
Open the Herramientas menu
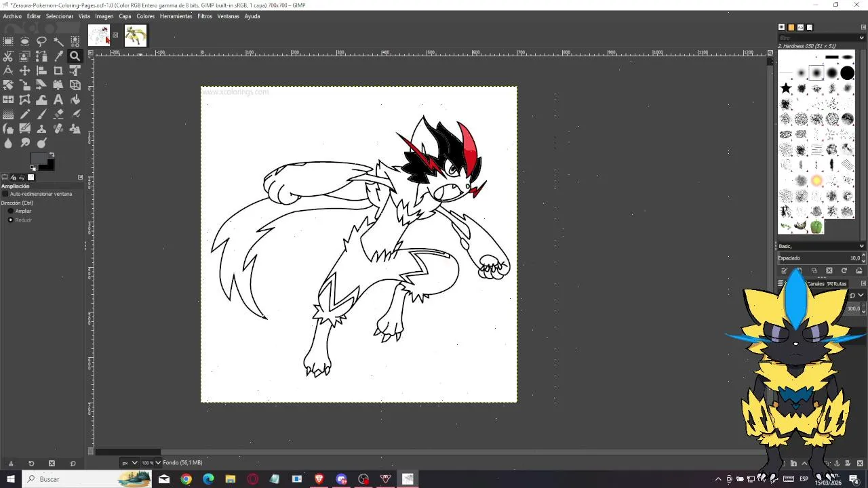(x=176, y=16)
